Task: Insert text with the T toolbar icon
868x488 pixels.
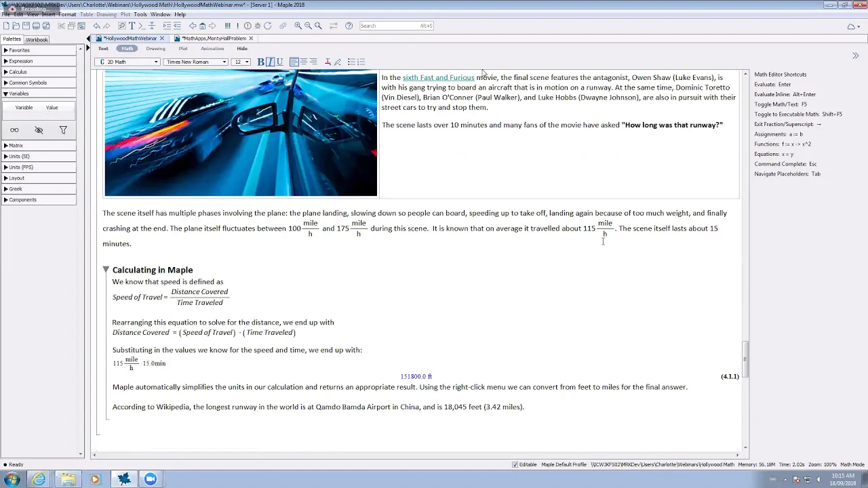Action: pyautogui.click(x=132, y=26)
